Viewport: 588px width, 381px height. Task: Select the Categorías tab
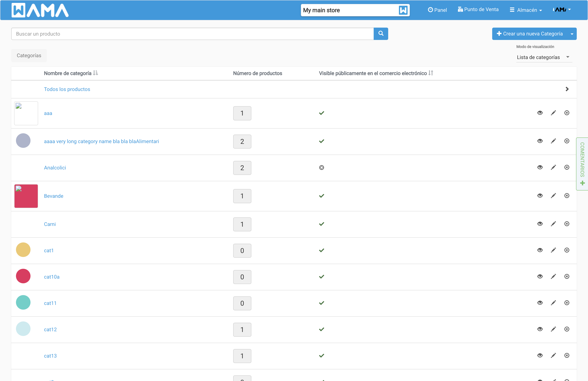coord(29,55)
